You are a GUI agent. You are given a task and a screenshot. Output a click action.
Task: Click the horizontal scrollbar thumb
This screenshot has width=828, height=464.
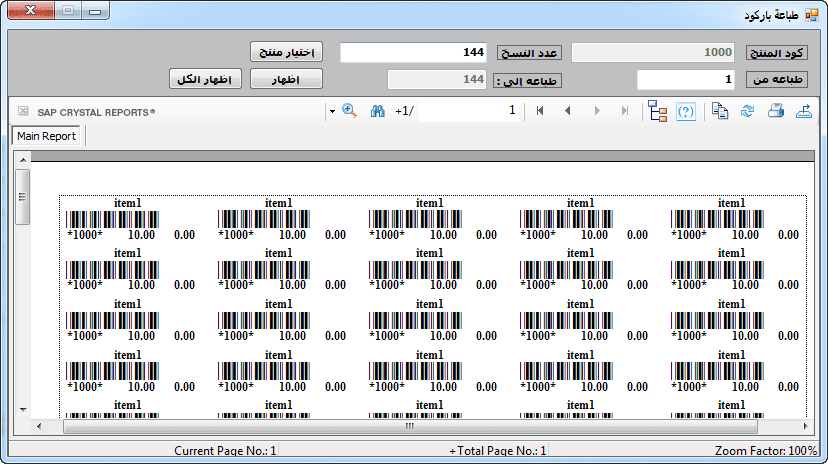(409, 426)
